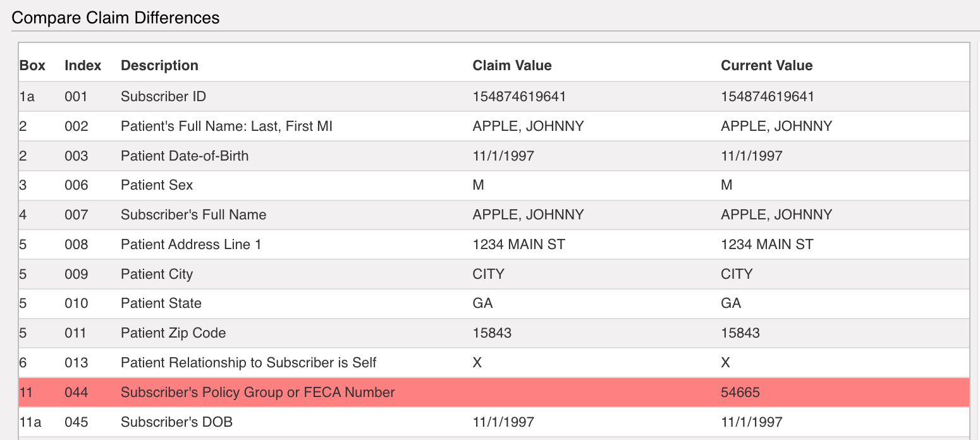
Task: Click the Subscriber's DOB row
Action: [494, 422]
